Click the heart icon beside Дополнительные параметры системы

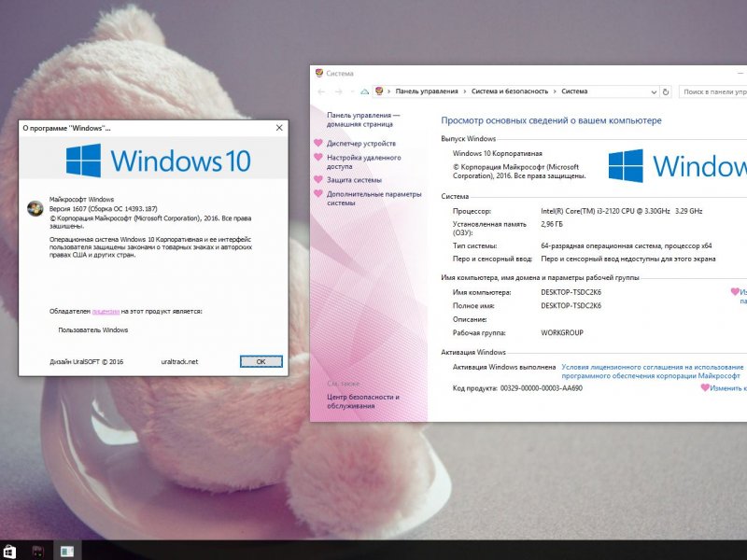pyautogui.click(x=318, y=193)
